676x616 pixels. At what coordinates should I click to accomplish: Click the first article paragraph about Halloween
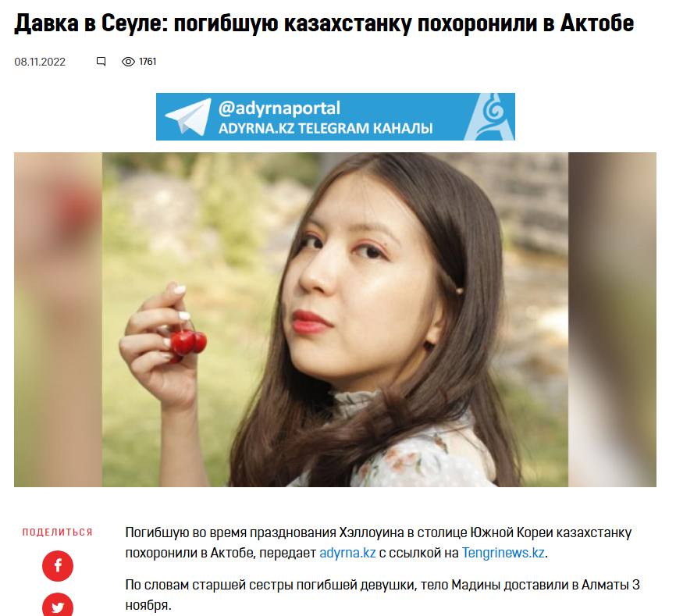click(x=379, y=543)
